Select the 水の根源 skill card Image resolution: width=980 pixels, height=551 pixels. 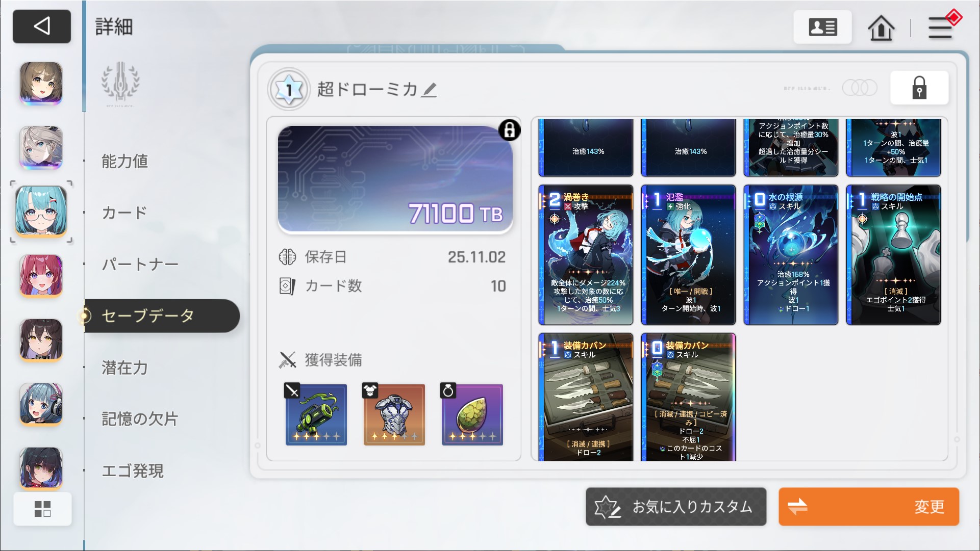(791, 255)
